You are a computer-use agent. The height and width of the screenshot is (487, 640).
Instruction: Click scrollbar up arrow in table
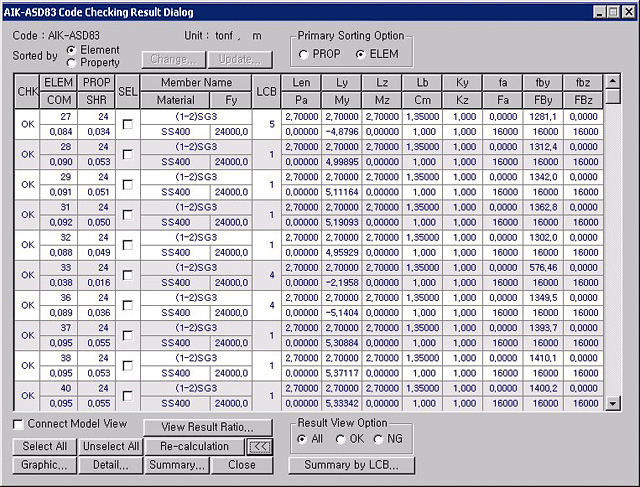(x=613, y=82)
